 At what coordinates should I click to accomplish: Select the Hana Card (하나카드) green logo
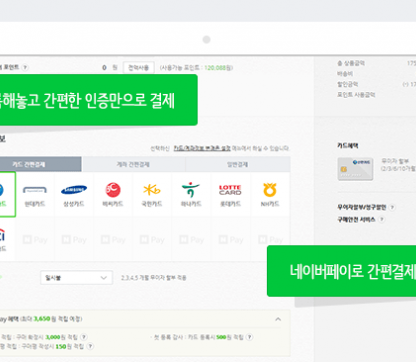coord(191,190)
